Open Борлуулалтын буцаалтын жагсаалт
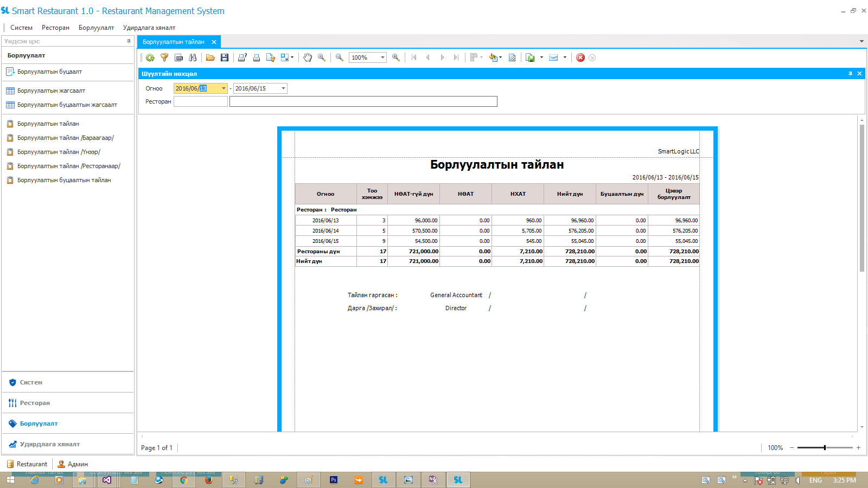This screenshot has height=488, width=868. (x=67, y=105)
